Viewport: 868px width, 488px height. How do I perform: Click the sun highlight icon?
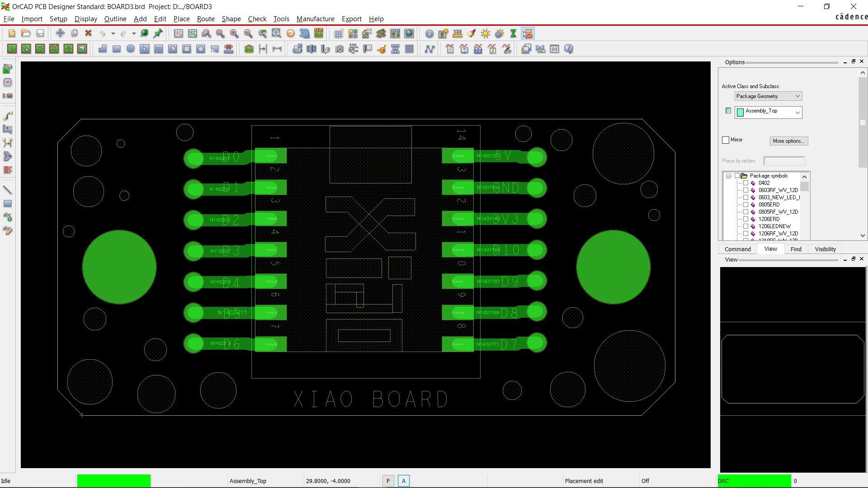(486, 33)
